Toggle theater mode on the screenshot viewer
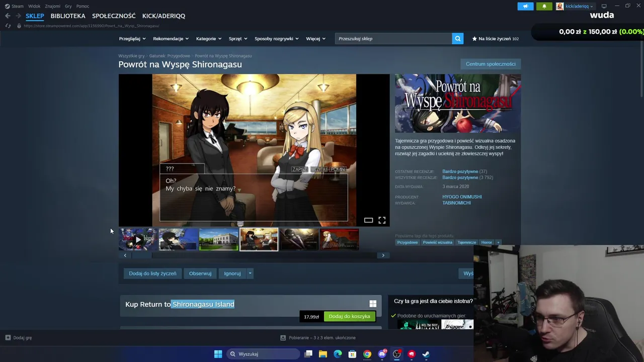644x362 pixels. 368,220
